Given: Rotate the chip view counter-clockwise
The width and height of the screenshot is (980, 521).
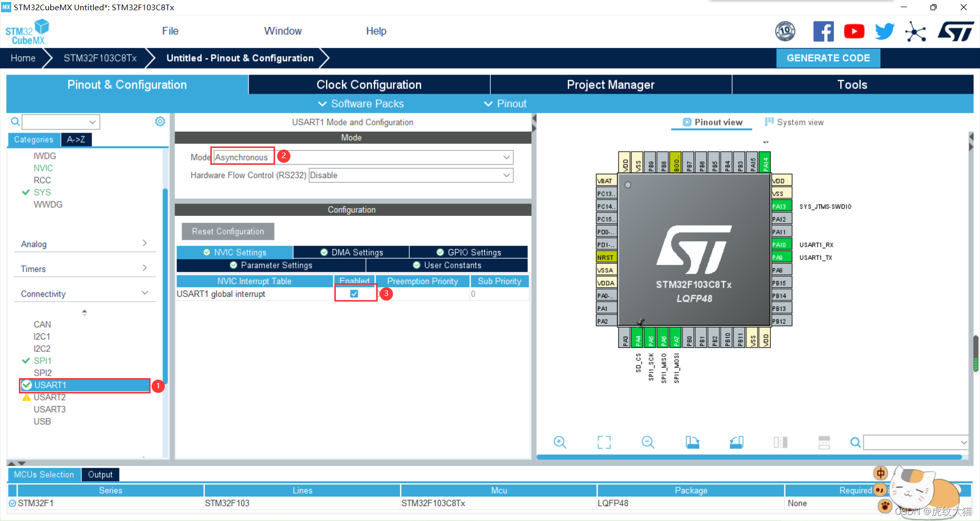Looking at the screenshot, I should coord(736,442).
